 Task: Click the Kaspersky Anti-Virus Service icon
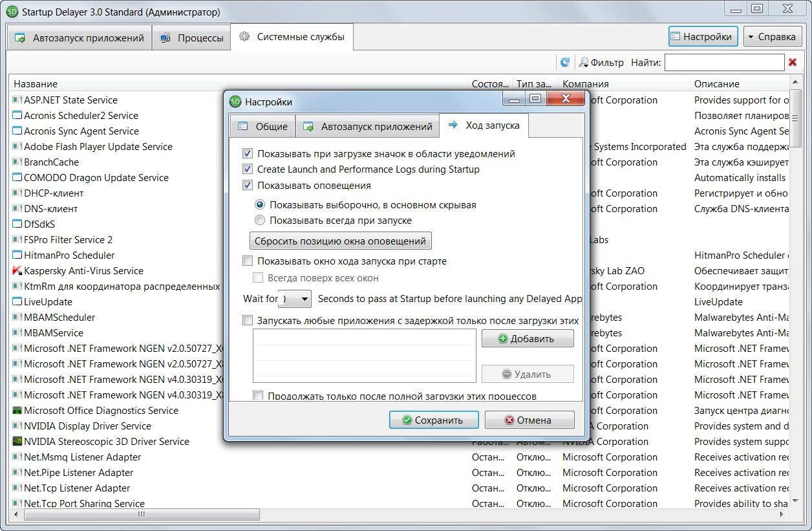point(17,271)
